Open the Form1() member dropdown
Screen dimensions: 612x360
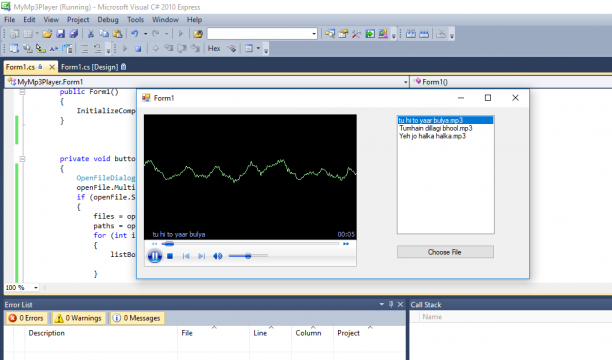coord(511,82)
